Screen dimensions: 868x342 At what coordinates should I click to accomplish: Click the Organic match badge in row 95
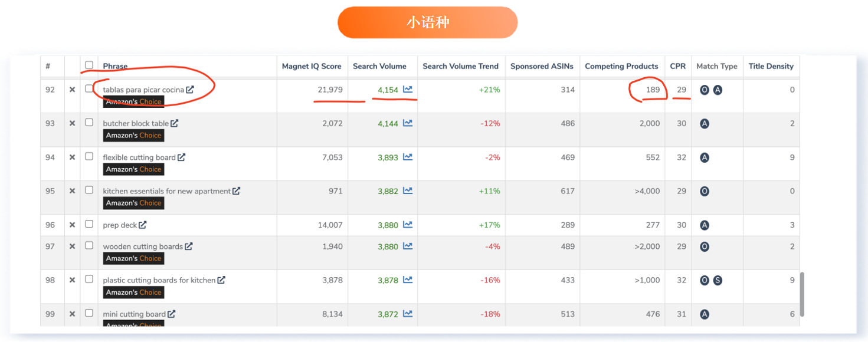(x=704, y=192)
